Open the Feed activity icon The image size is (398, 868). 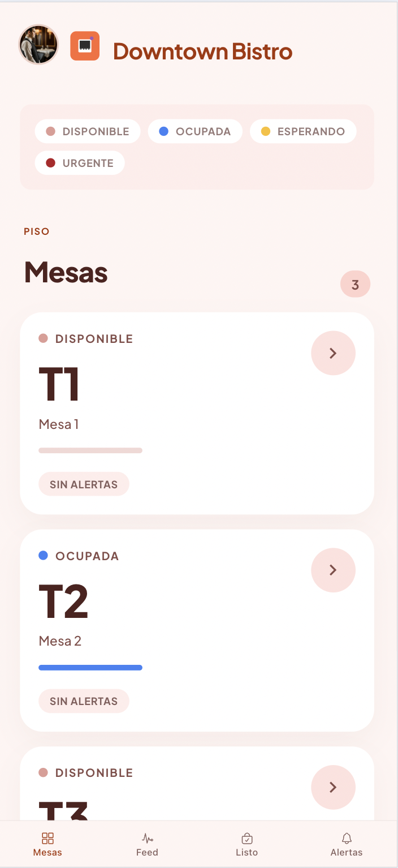tap(147, 839)
